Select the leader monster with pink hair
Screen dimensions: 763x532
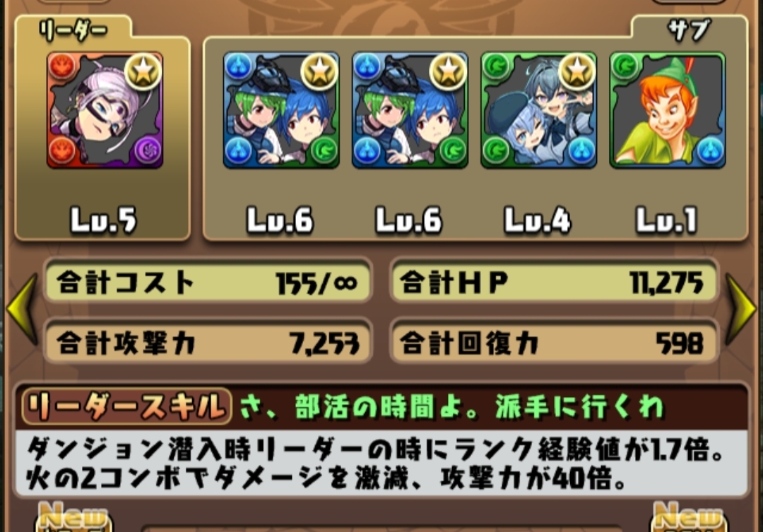pos(105,110)
